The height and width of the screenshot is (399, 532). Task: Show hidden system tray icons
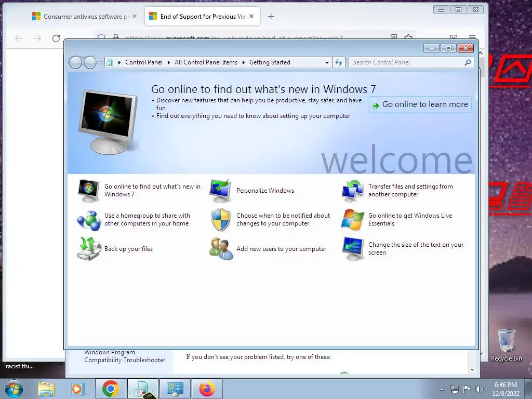[x=442, y=389]
